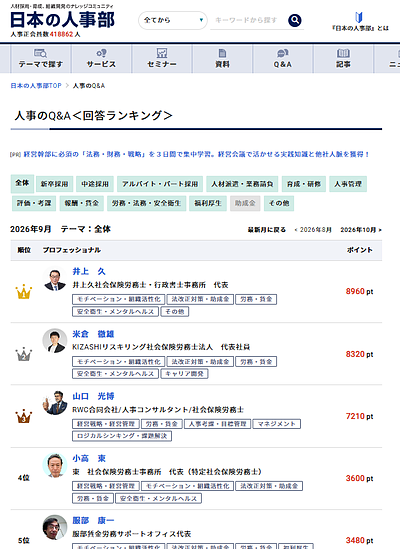Screen dimensions: 400x549
Task: Select the アルバイト・パート採用 theme filter
Action: coord(160,184)
